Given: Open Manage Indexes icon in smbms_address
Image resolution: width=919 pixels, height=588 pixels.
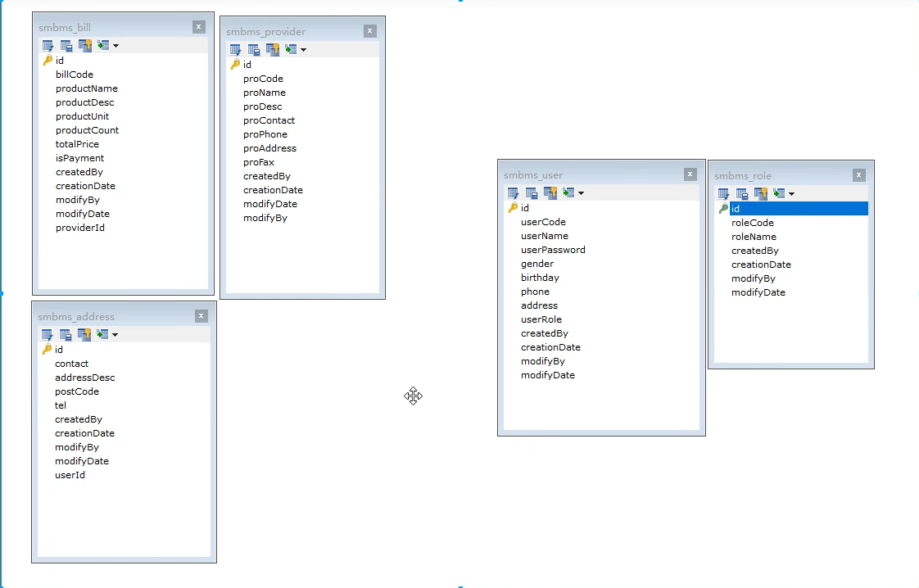Looking at the screenshot, I should [x=66, y=335].
